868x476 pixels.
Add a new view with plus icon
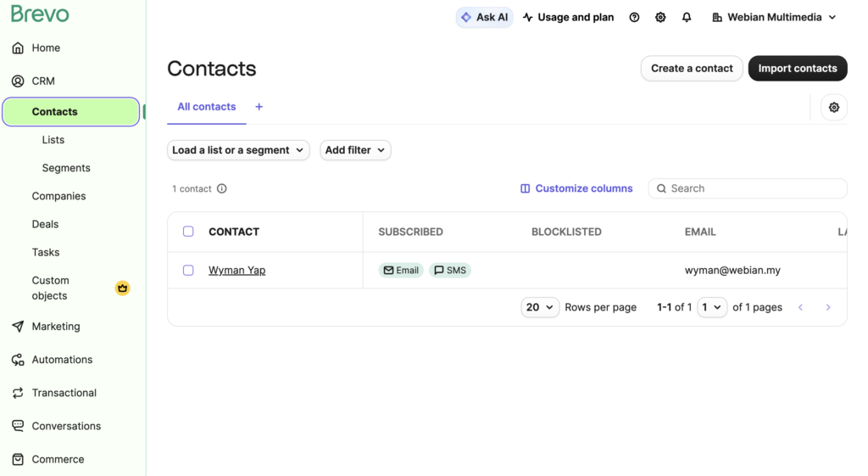[259, 107]
